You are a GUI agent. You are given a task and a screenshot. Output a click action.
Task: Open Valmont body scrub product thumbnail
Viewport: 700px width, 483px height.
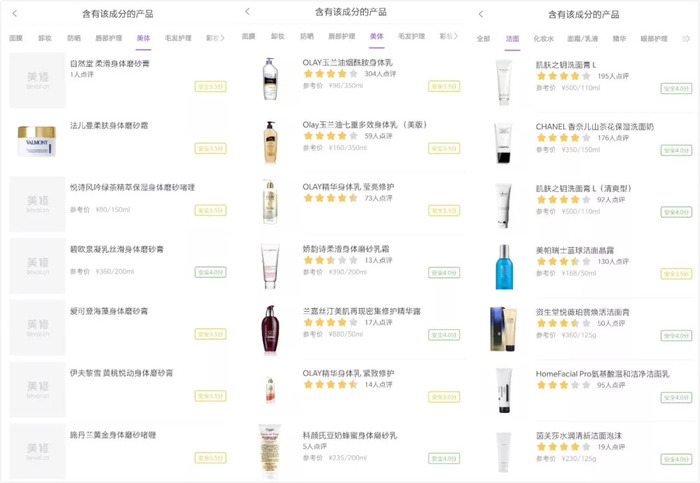point(37,141)
